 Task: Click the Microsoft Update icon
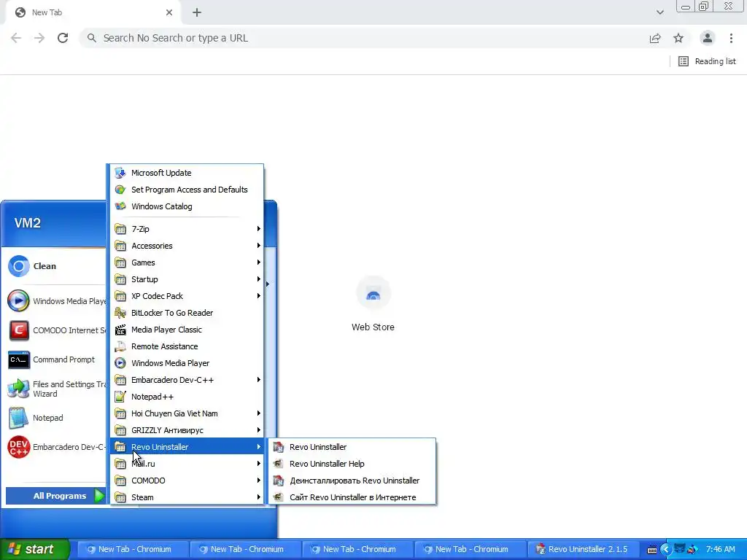(x=120, y=173)
